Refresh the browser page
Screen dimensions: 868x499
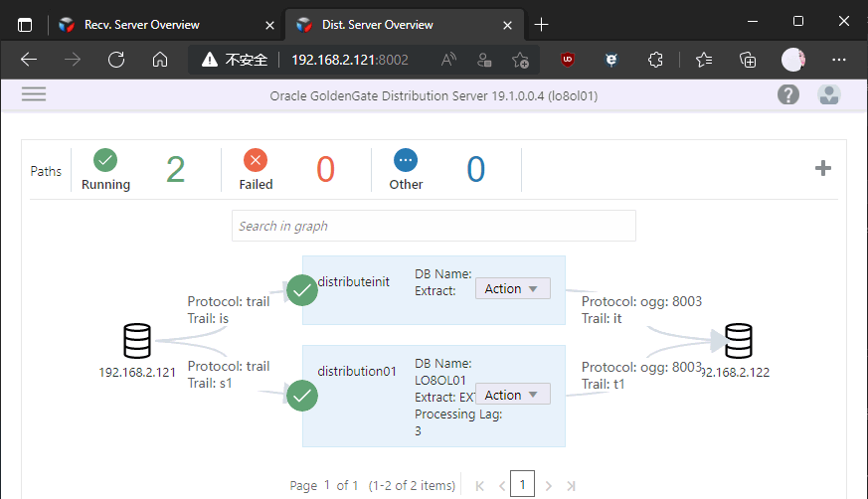click(x=116, y=60)
